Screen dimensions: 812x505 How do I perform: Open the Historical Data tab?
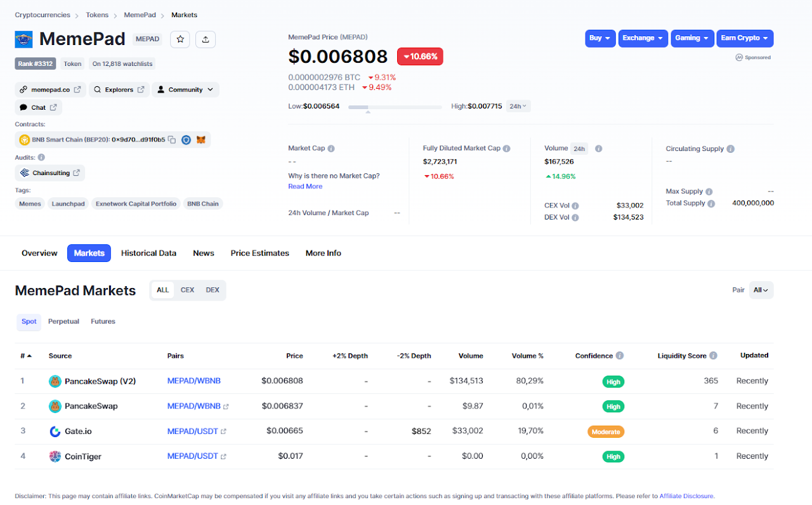coord(148,253)
